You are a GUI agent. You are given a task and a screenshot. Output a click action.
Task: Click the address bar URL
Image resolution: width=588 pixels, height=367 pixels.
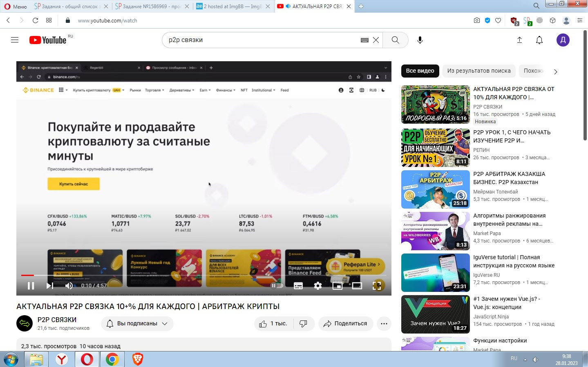pos(107,20)
